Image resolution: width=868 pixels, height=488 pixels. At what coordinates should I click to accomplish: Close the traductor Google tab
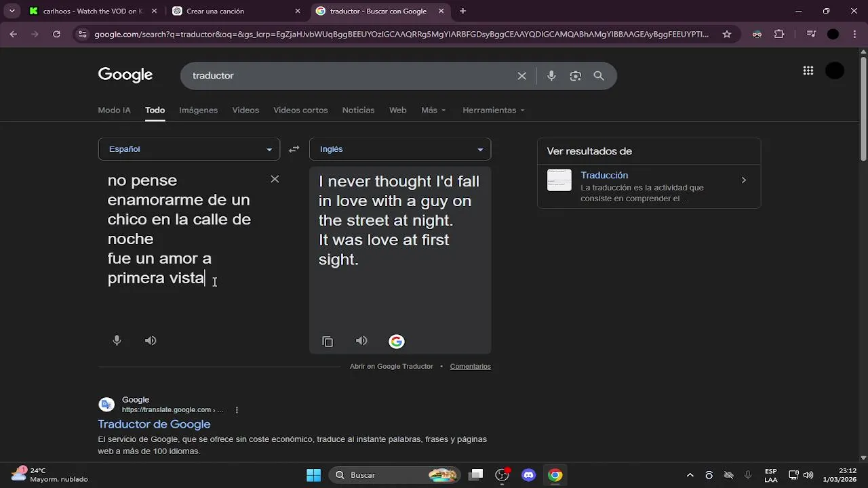(x=441, y=11)
